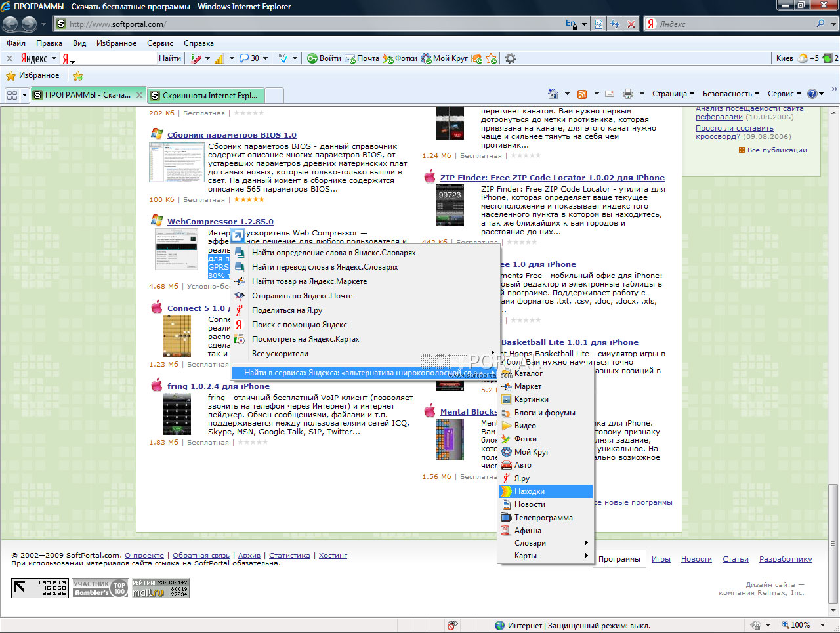This screenshot has height=633, width=840.
Task: Click the vertical scrollbar thumb
Action: [833, 544]
